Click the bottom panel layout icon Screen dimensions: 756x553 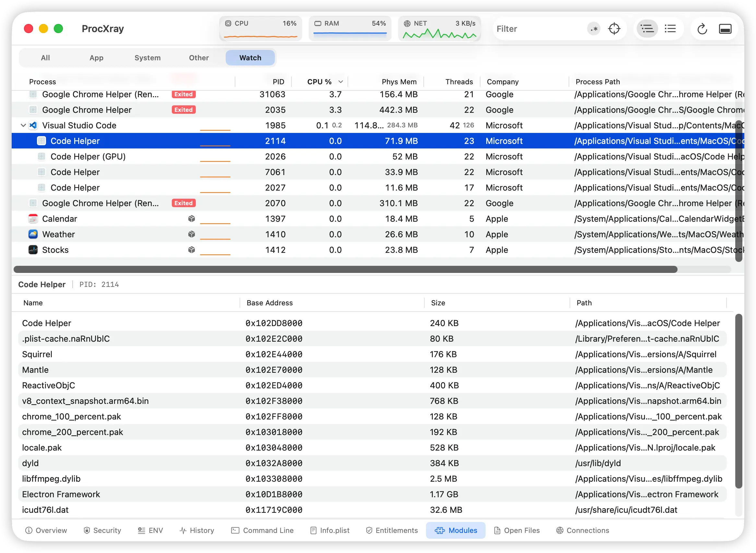725,29
